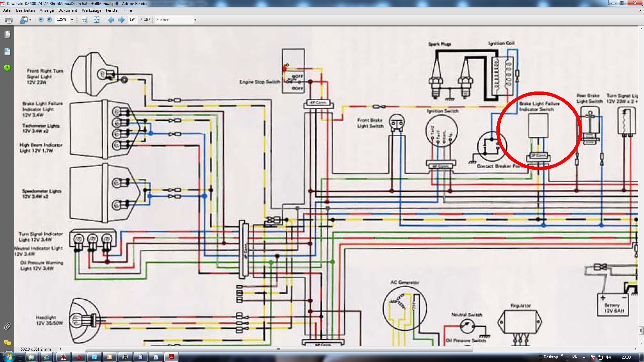Click the fit full page icon
Image resolution: width=644 pixels, height=362 pixels.
[x=96, y=20]
